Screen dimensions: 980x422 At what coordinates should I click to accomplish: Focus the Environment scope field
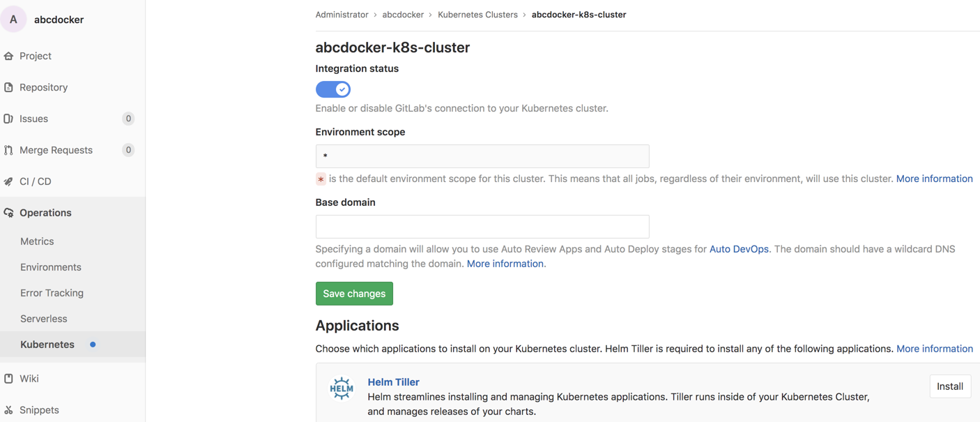point(482,156)
